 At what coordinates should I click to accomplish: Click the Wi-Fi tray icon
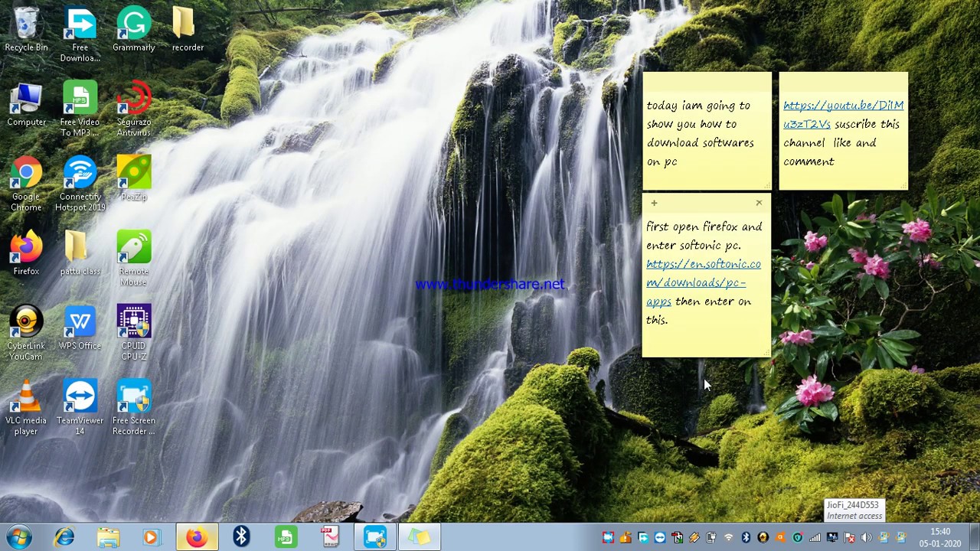click(x=728, y=538)
